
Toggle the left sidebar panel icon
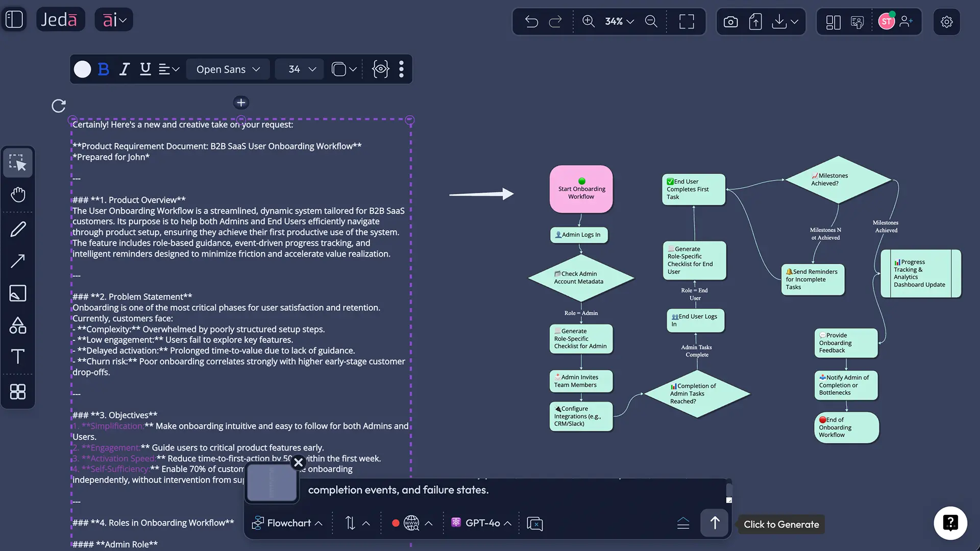(14, 20)
